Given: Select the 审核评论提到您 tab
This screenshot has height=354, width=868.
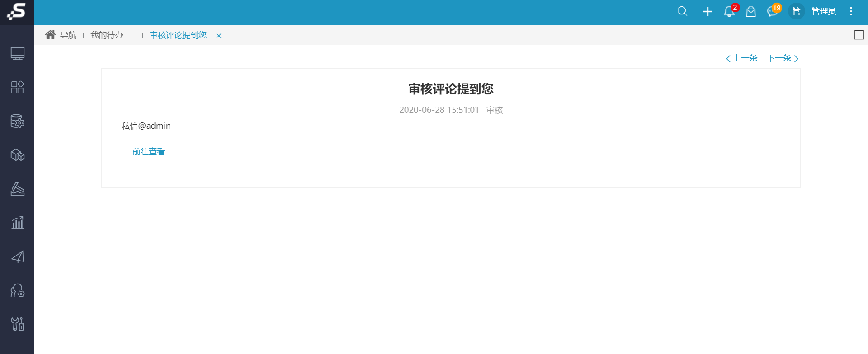Looking at the screenshot, I should click(178, 35).
